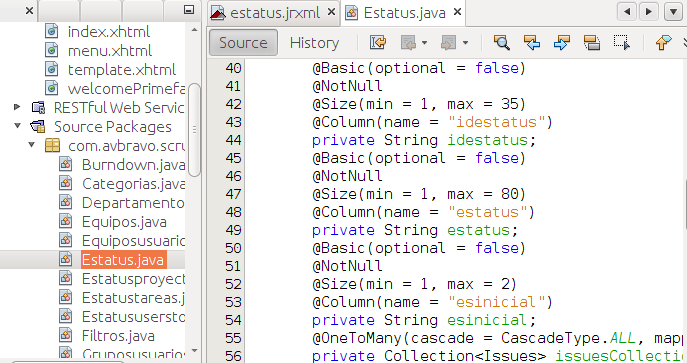The width and height of the screenshot is (687, 363).
Task: Expand RESTful Web Services node
Action: coord(17,106)
